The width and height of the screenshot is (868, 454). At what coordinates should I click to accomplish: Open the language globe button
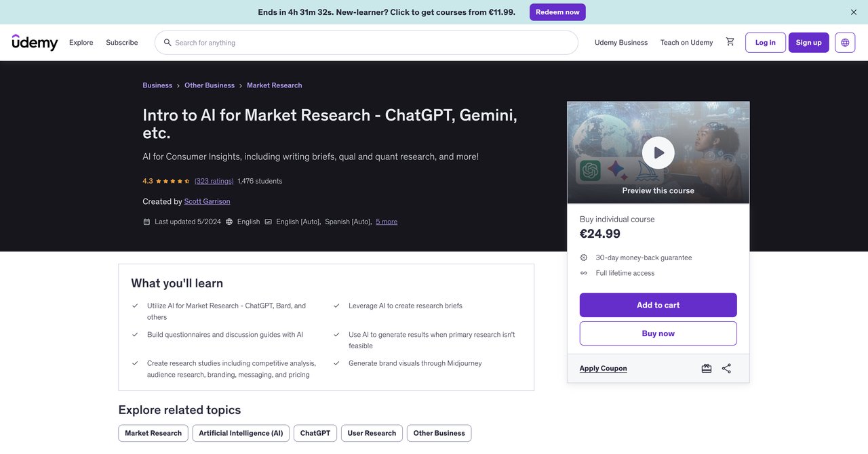point(845,43)
